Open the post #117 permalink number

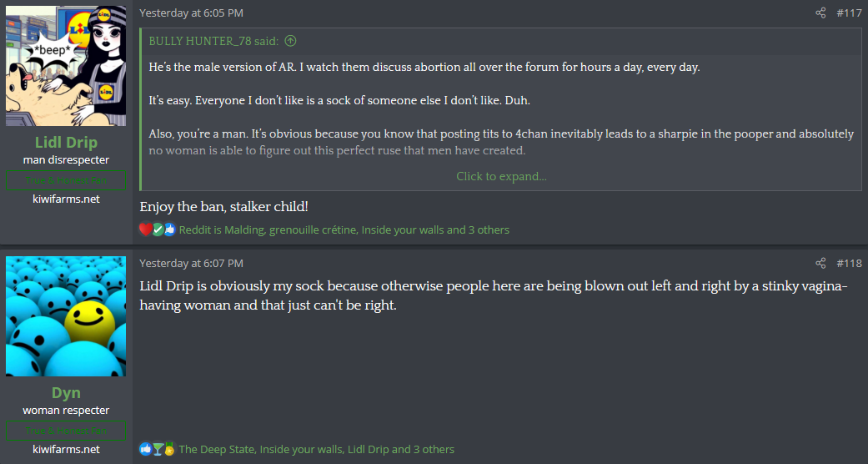click(x=849, y=13)
